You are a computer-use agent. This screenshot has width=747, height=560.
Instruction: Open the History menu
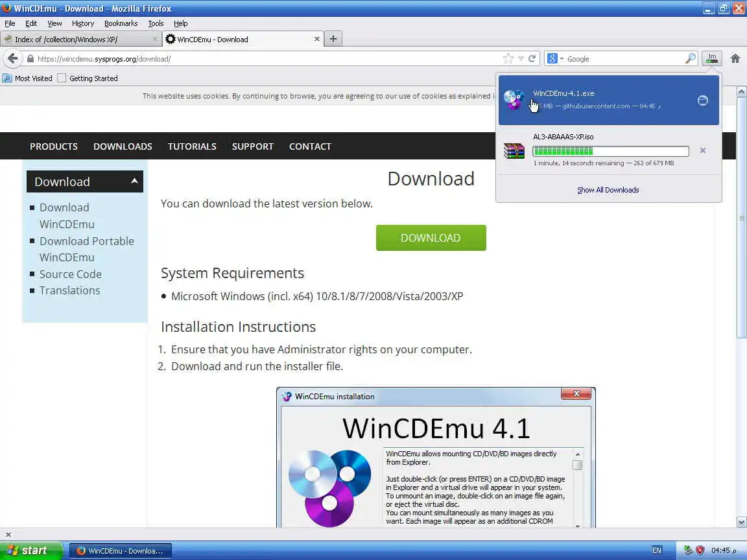click(83, 23)
